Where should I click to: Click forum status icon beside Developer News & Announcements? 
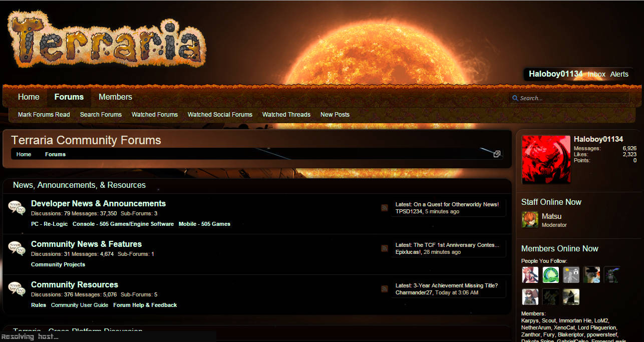point(17,207)
